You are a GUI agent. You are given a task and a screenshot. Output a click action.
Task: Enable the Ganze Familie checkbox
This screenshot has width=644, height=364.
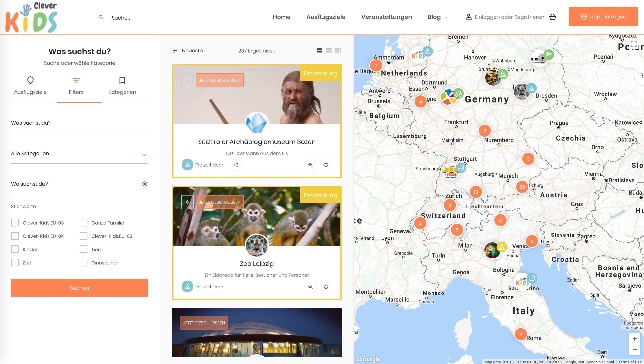click(84, 223)
